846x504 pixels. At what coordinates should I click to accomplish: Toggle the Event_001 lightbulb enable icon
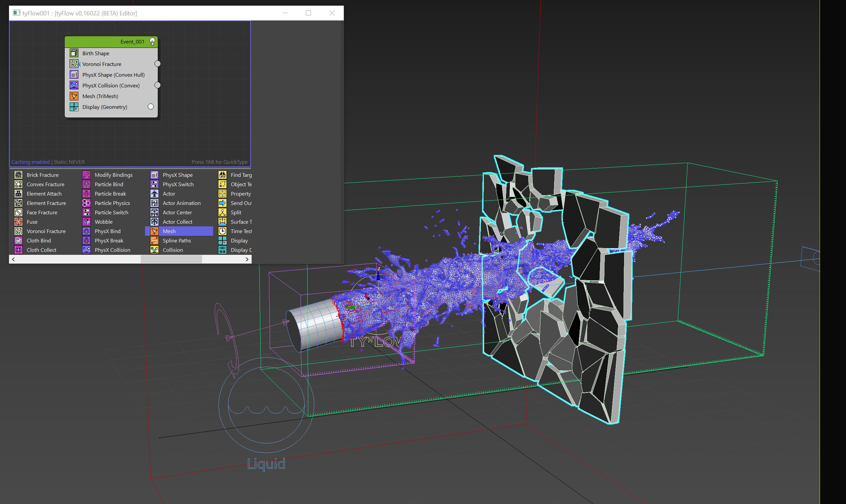(152, 42)
